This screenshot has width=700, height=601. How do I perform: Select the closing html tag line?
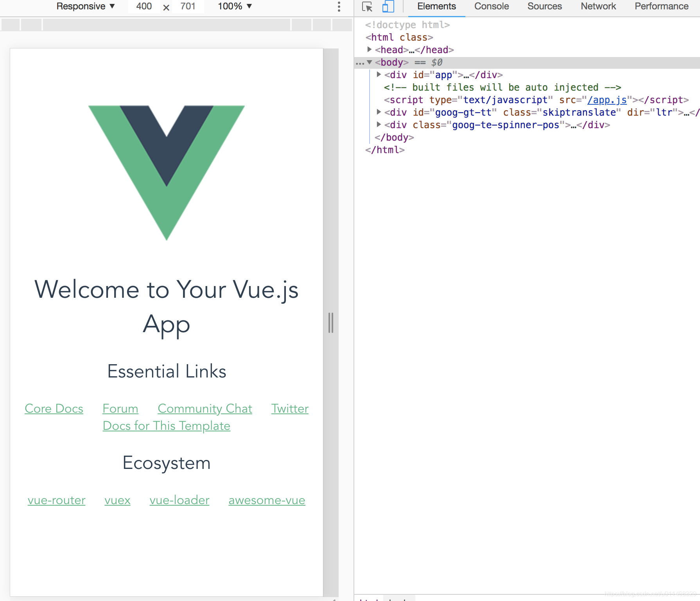point(385,150)
